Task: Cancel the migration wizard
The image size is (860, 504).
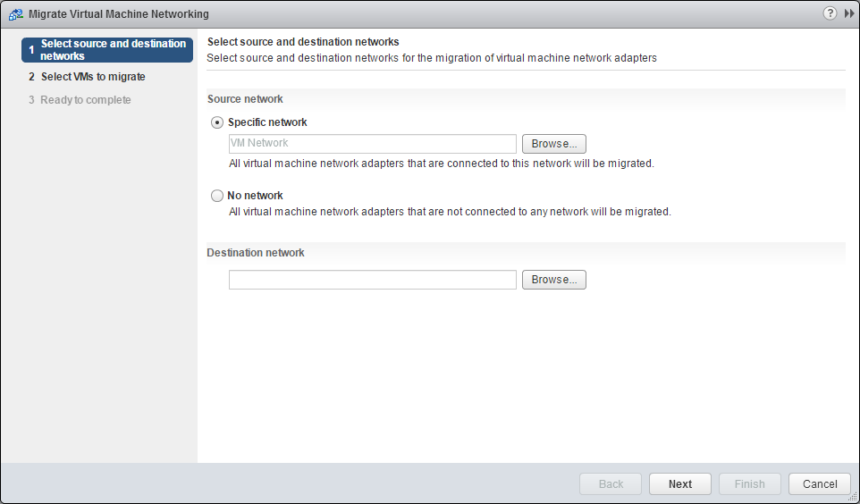Action: point(820,484)
